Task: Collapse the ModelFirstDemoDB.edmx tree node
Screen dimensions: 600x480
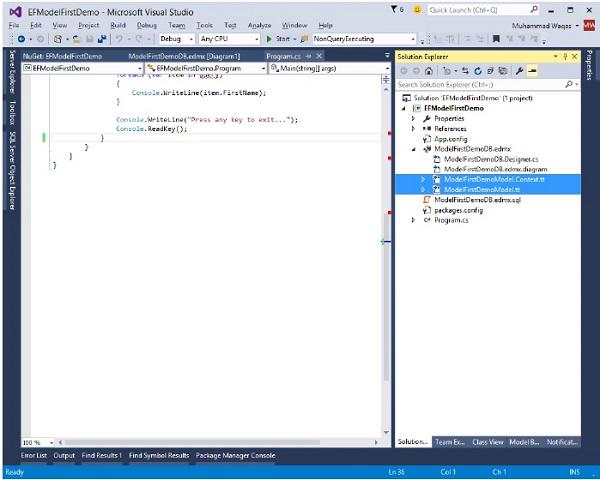Action: pyautogui.click(x=415, y=148)
